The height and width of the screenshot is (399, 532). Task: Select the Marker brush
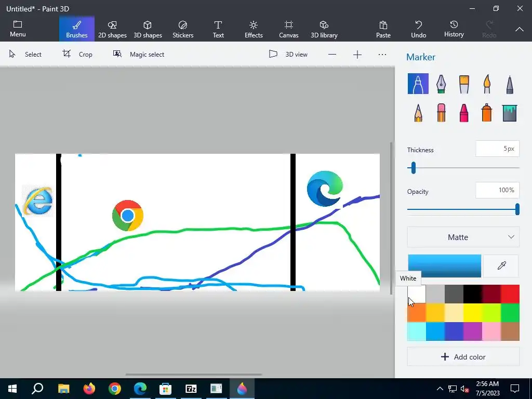(x=418, y=84)
